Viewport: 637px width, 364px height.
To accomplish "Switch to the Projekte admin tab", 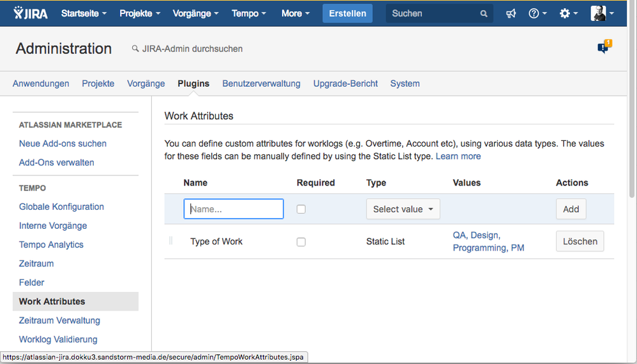I will tap(98, 84).
